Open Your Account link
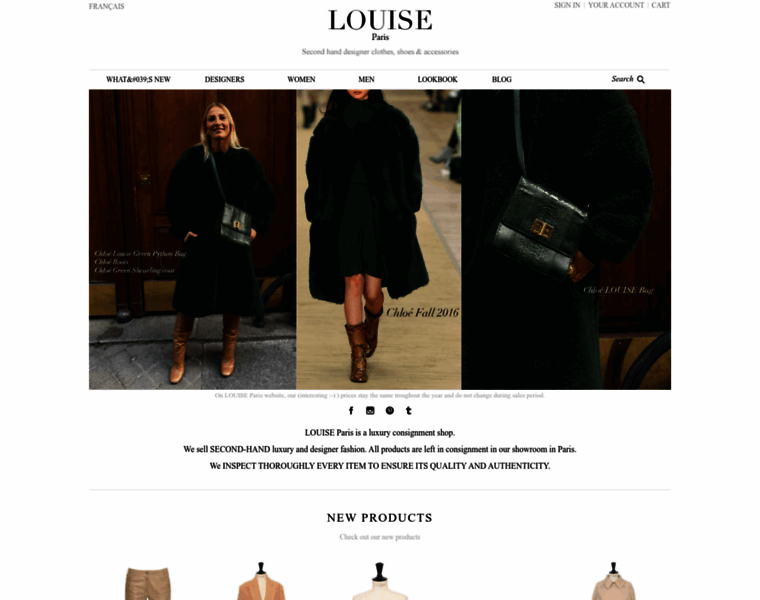The image size is (760, 600). pyautogui.click(x=616, y=5)
